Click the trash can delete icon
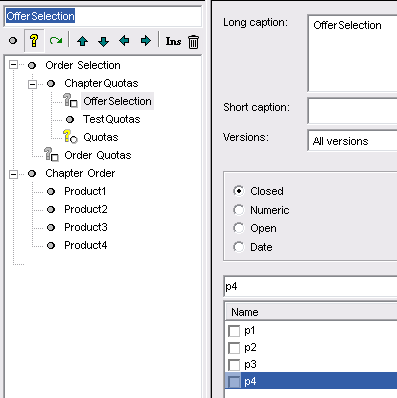Image resolution: width=397 pixels, height=398 pixels. coord(193,42)
